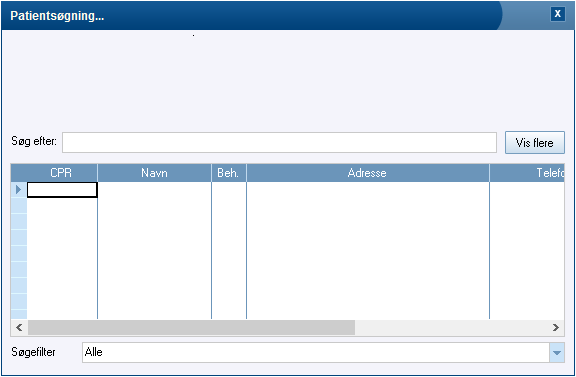Click the Beh. column header

[x=228, y=173]
